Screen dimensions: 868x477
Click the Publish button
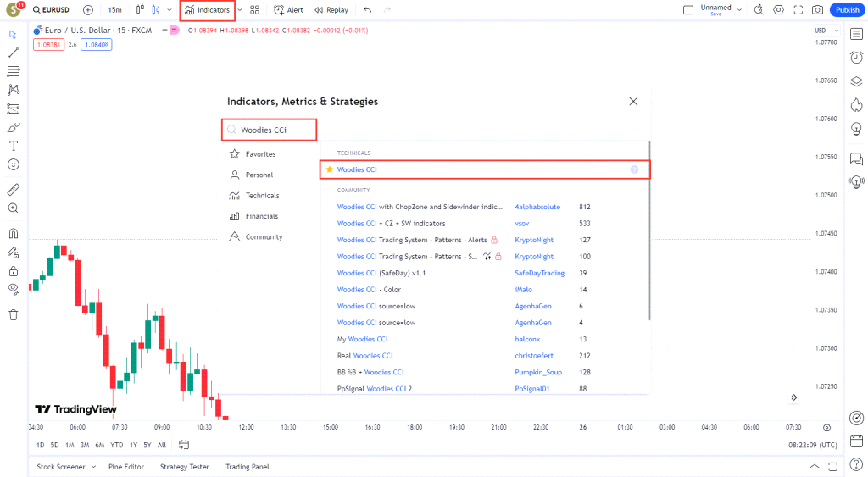pos(847,10)
